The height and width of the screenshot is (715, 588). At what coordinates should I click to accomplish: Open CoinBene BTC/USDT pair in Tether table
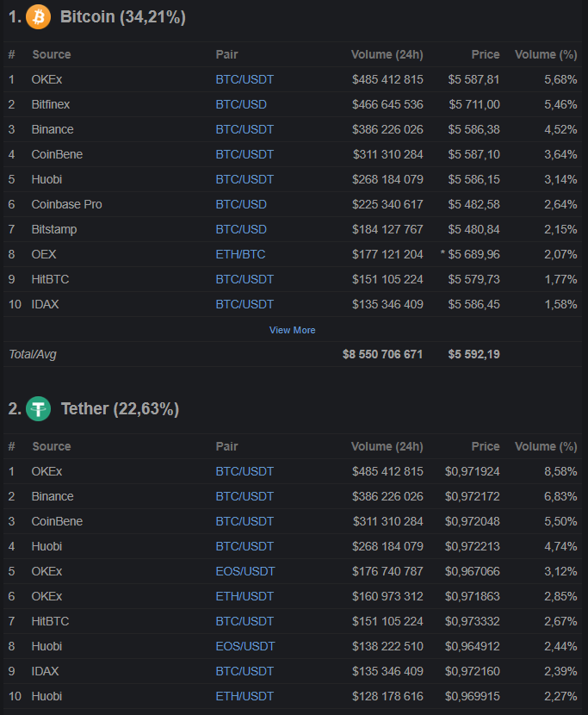[244, 521]
